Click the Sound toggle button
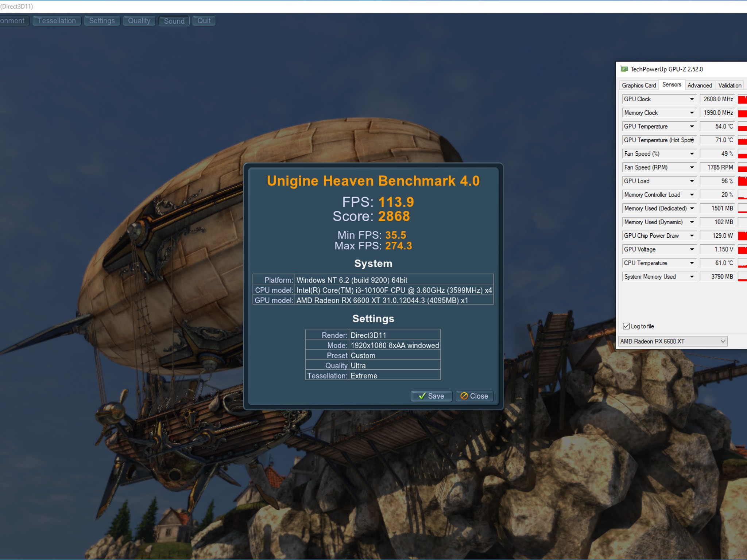This screenshot has height=560, width=747. click(174, 21)
